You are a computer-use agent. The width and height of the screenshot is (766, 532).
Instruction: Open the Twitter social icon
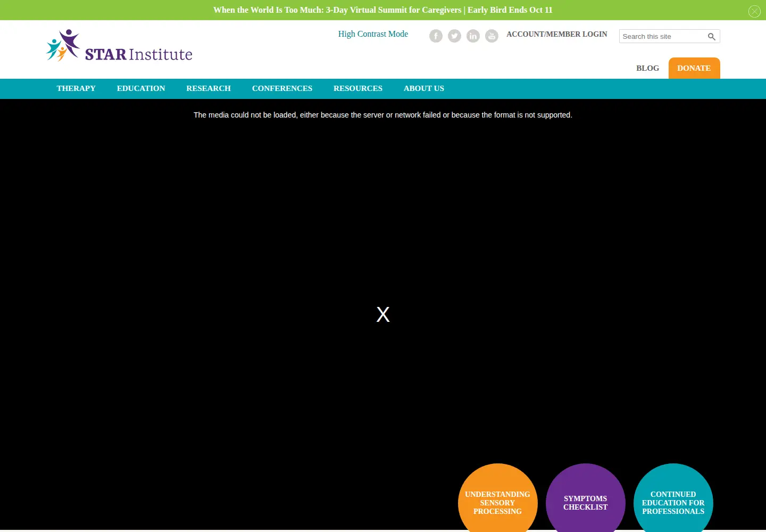point(454,36)
